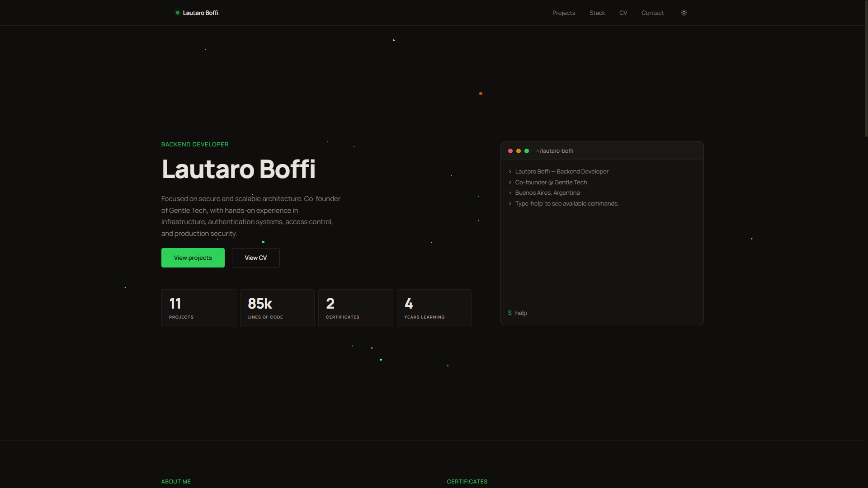This screenshot has height=488, width=868.
Task: Click 'Lautaro Boffi — Backend Developer' terminal line
Action: (x=562, y=171)
